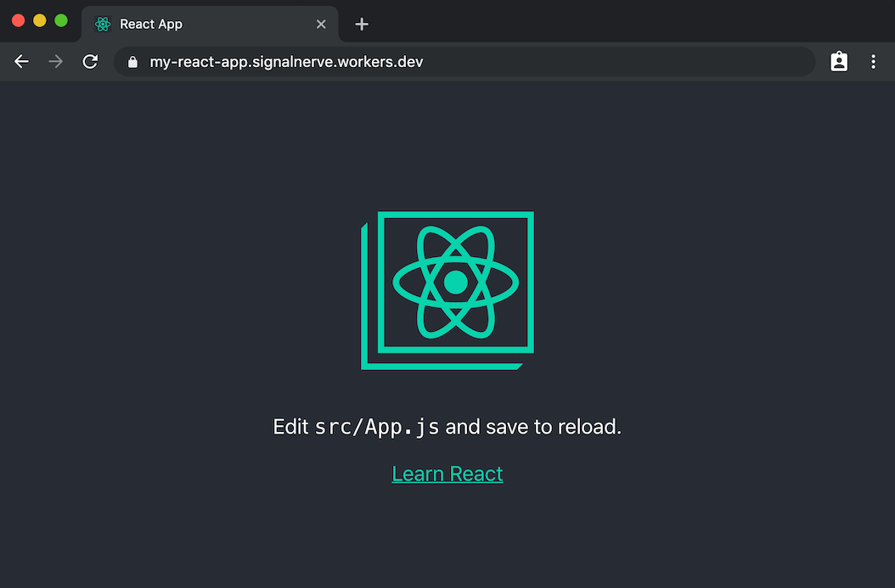The image size is (895, 588).
Task: Click the Edit and save to reload message
Action: [447, 427]
